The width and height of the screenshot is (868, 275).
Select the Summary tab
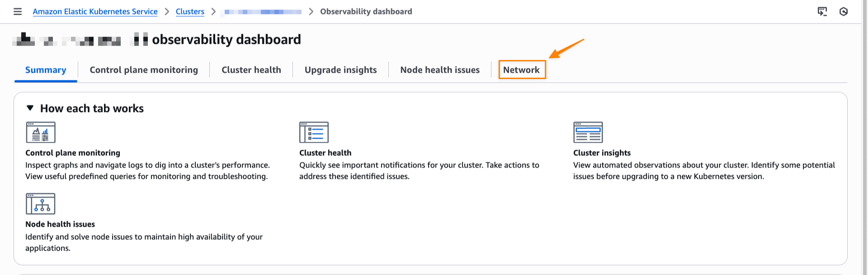[x=46, y=70]
